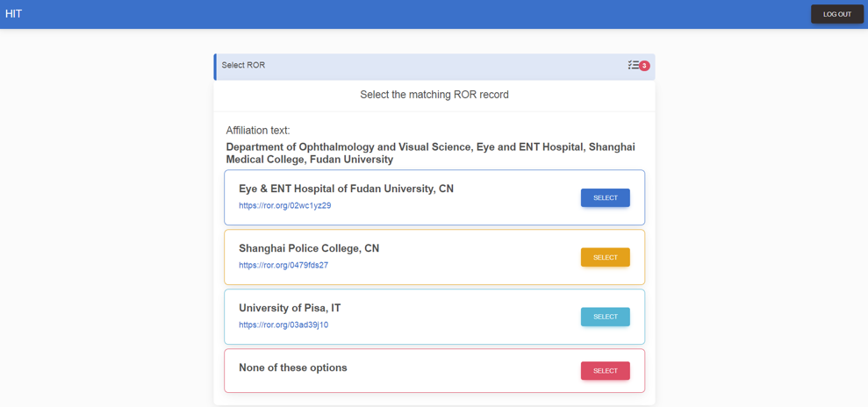Open the ror.org/0479fds27 link
The image size is (868, 407).
coord(283,266)
